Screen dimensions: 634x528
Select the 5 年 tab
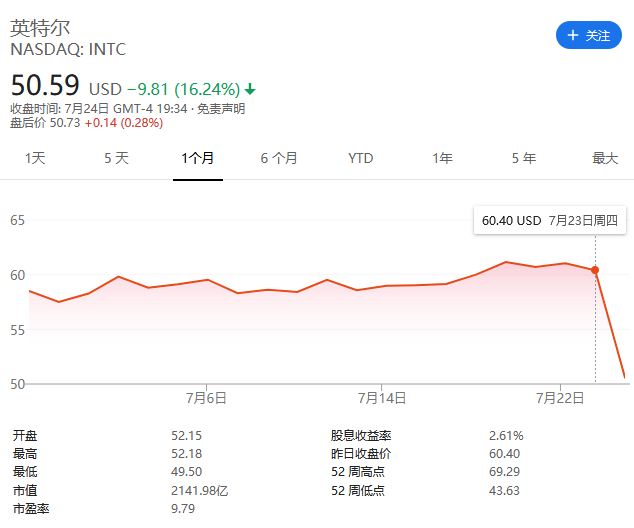524,158
